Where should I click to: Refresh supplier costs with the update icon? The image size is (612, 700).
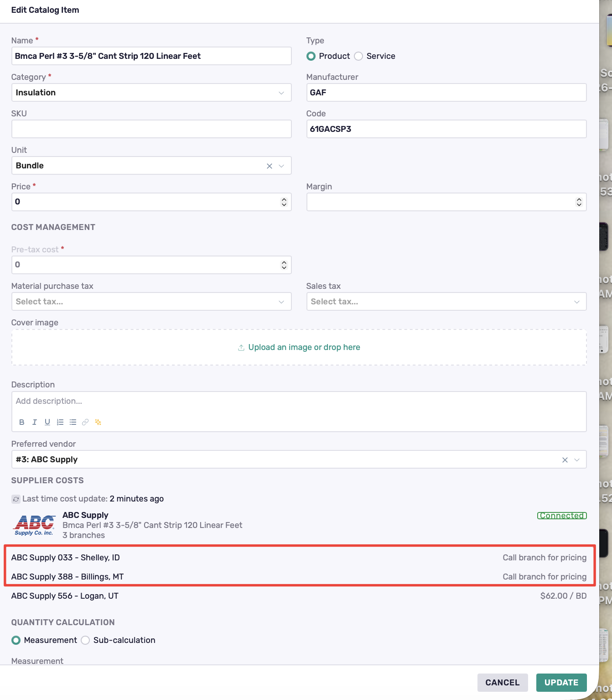[16, 499]
